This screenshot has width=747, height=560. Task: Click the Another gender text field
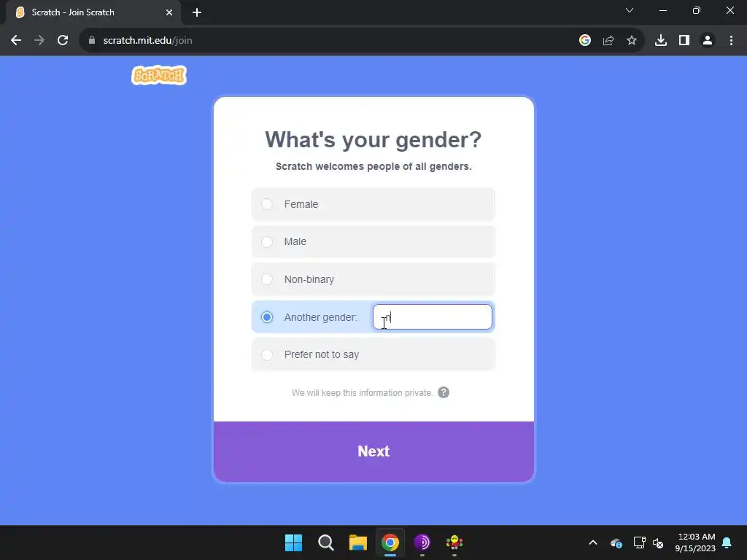pos(432,317)
